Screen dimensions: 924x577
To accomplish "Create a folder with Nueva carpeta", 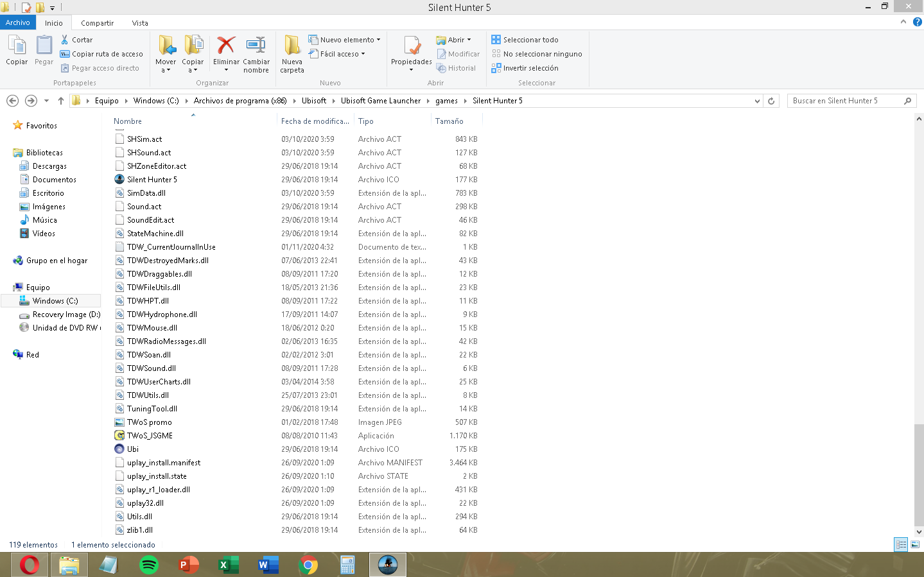I will 292,54.
